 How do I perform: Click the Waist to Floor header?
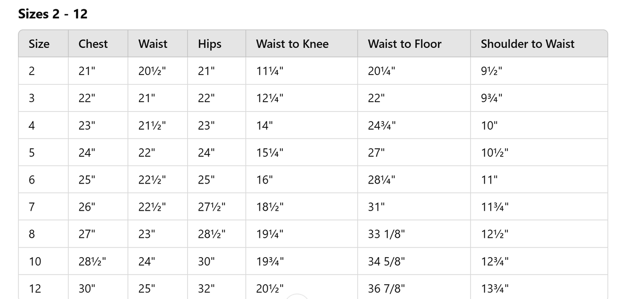click(404, 44)
